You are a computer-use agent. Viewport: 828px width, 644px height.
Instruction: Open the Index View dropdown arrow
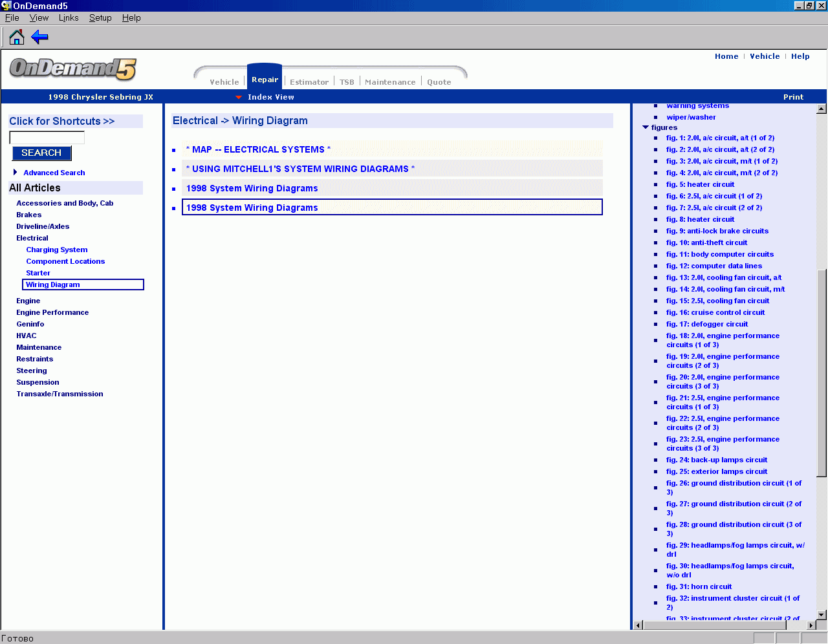pos(239,97)
